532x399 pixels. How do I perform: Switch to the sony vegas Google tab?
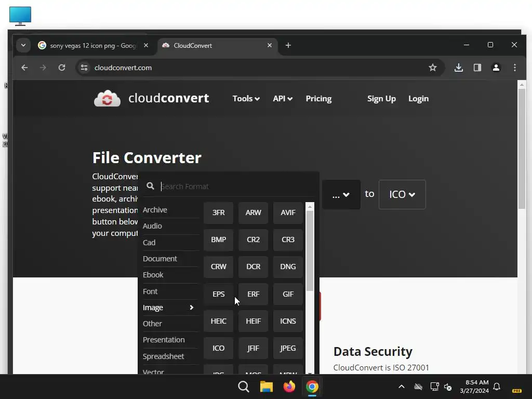[x=93, y=45]
